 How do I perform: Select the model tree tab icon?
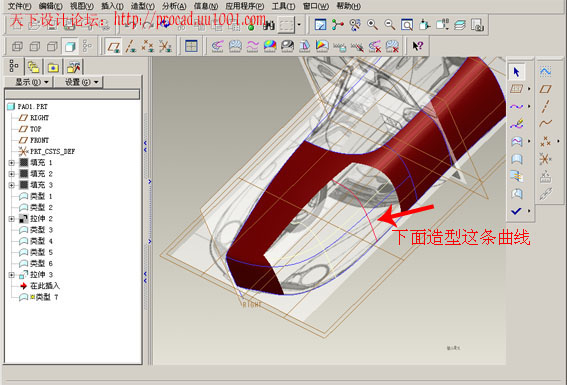pyautogui.click(x=14, y=66)
